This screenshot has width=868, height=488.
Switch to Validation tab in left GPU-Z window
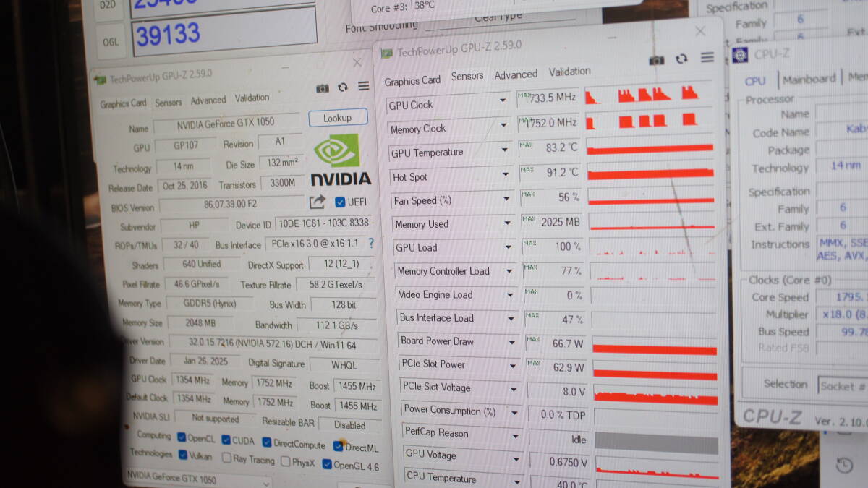click(x=252, y=98)
